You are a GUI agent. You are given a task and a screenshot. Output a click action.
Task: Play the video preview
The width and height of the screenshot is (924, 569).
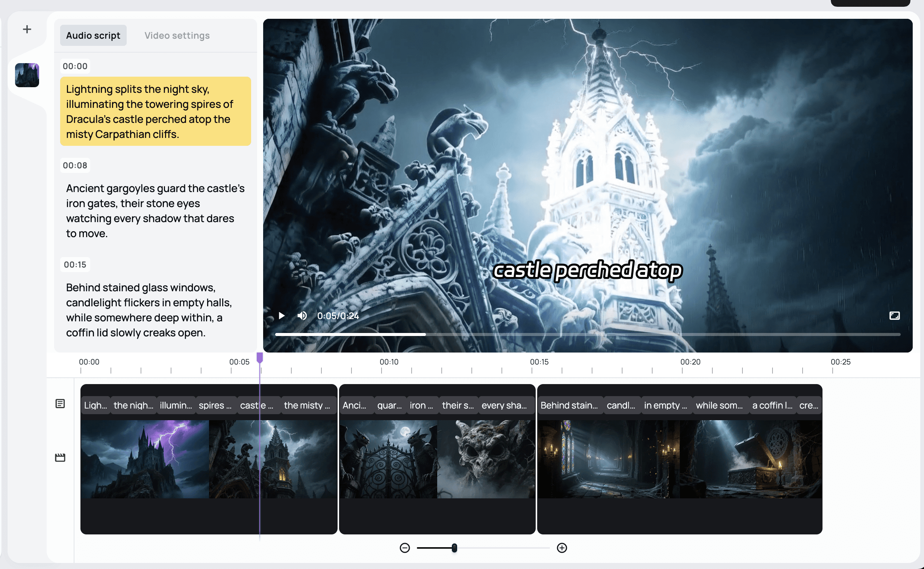[x=281, y=315]
